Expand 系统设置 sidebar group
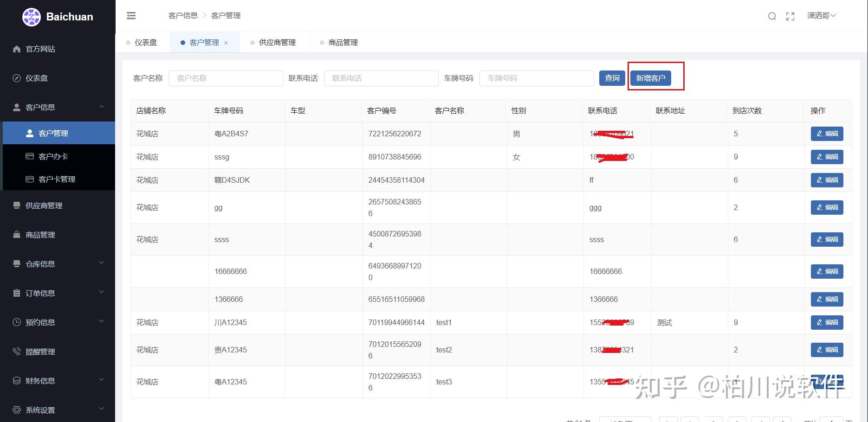Screen dimensions: 868x422 pos(58,410)
